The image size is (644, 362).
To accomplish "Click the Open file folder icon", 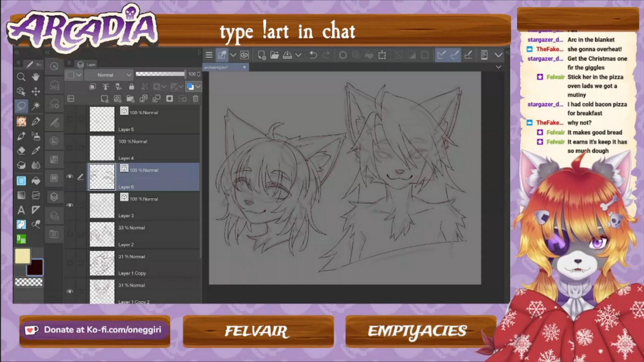I will pos(274,55).
